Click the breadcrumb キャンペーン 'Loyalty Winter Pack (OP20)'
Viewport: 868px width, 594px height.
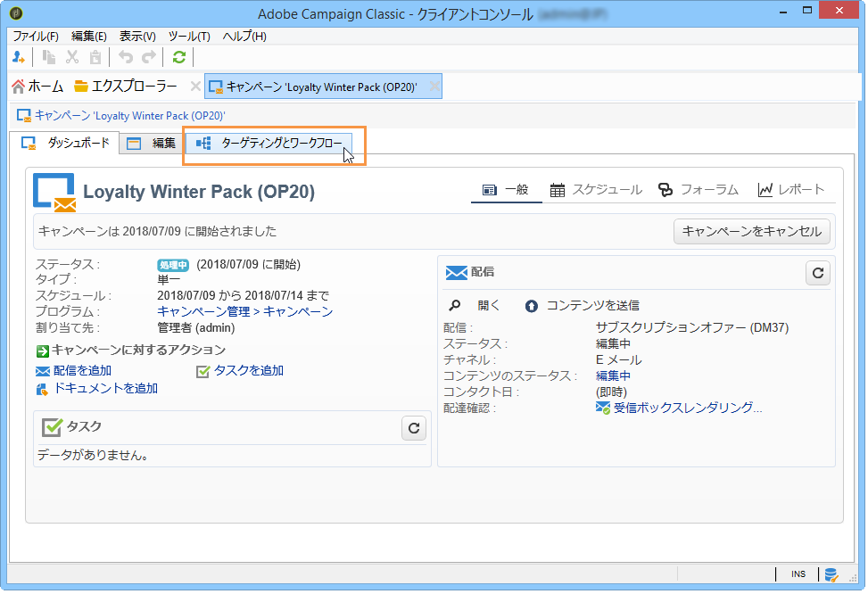pos(129,116)
